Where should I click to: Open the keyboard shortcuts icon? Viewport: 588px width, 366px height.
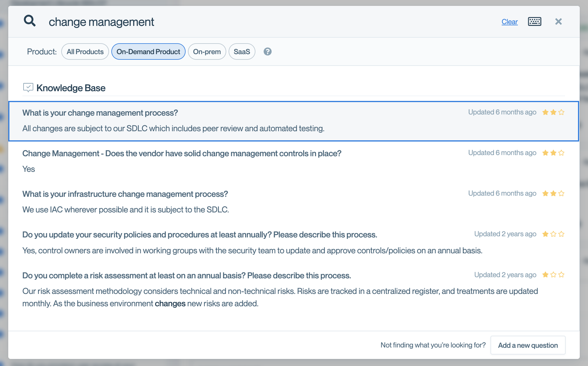[x=534, y=21]
